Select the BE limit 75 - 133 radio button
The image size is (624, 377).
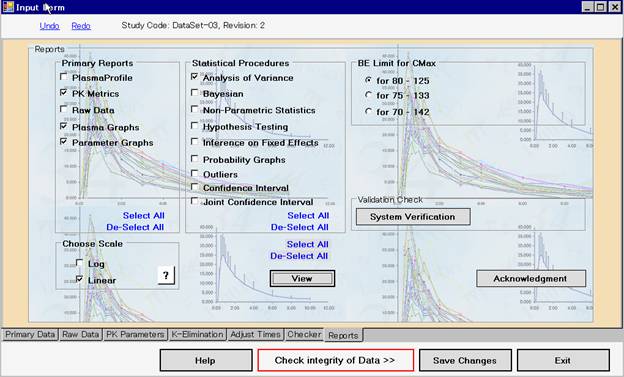tap(369, 95)
